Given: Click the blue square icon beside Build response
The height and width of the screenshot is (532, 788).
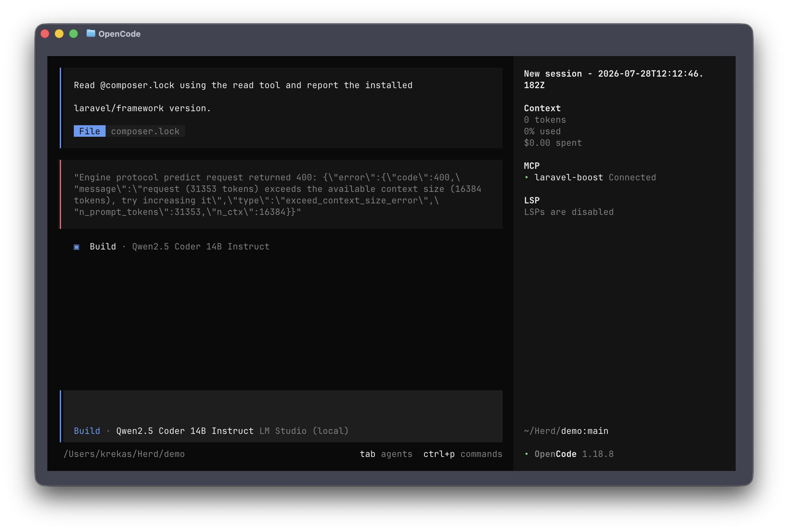Looking at the screenshot, I should click(77, 247).
